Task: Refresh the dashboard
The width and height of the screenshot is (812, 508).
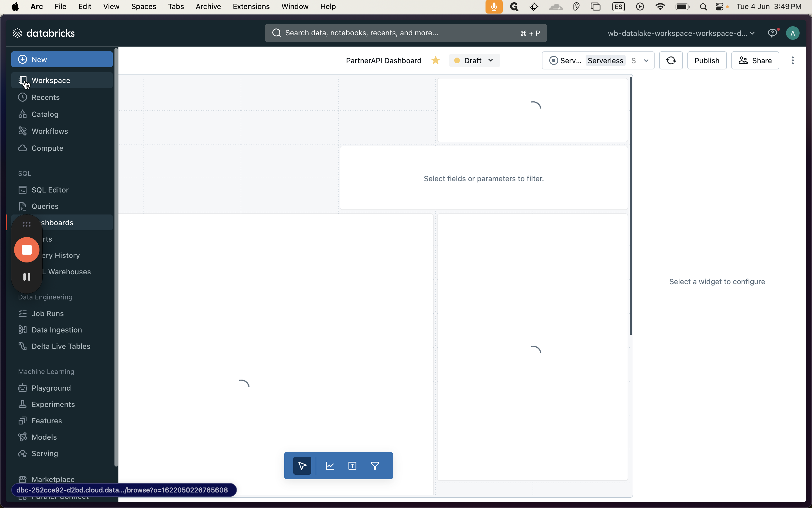Action: coord(671,60)
